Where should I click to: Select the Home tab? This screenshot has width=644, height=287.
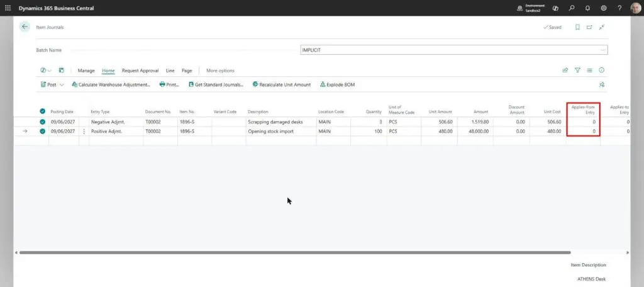coord(108,70)
